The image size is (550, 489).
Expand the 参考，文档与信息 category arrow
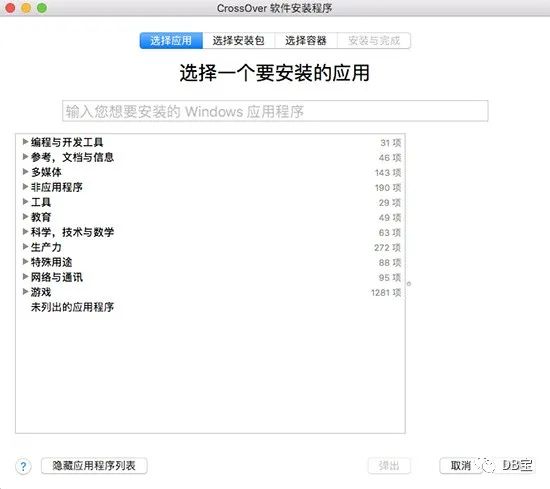coord(25,157)
